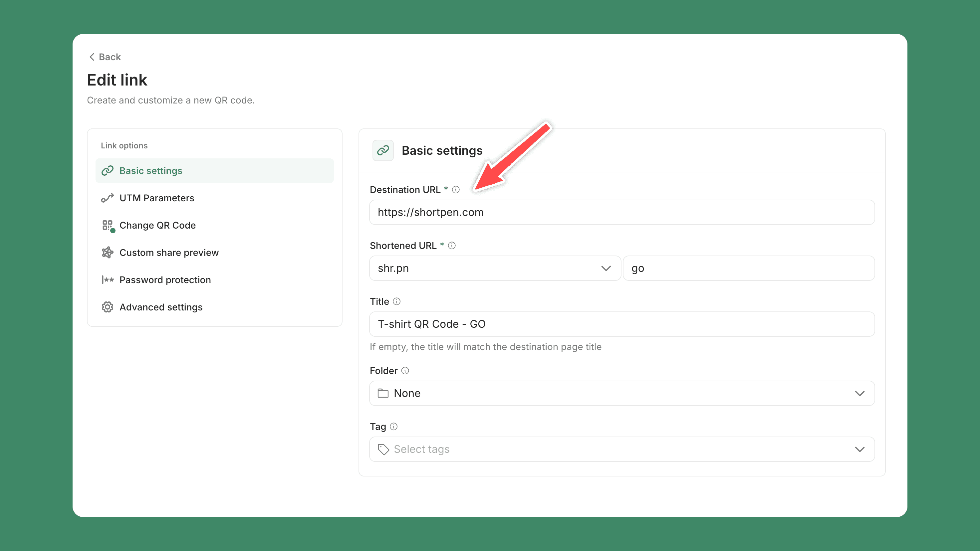Open UTM Parameters section

157,198
